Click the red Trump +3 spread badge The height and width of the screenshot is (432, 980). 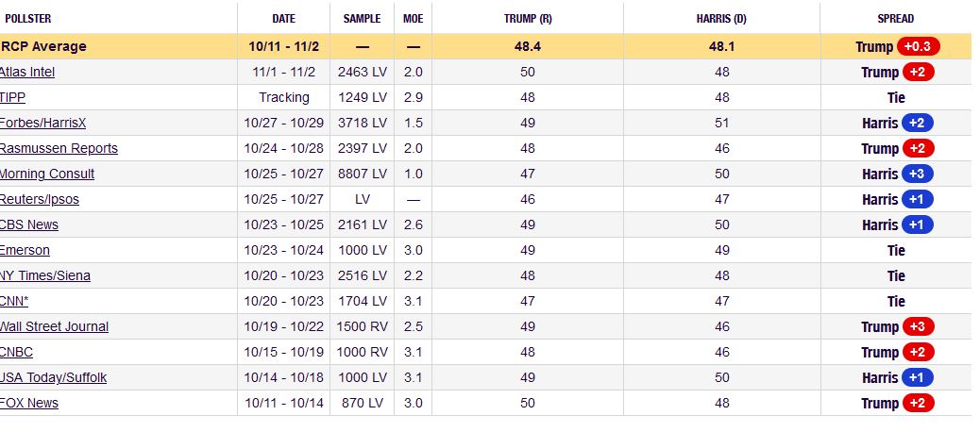point(918,326)
